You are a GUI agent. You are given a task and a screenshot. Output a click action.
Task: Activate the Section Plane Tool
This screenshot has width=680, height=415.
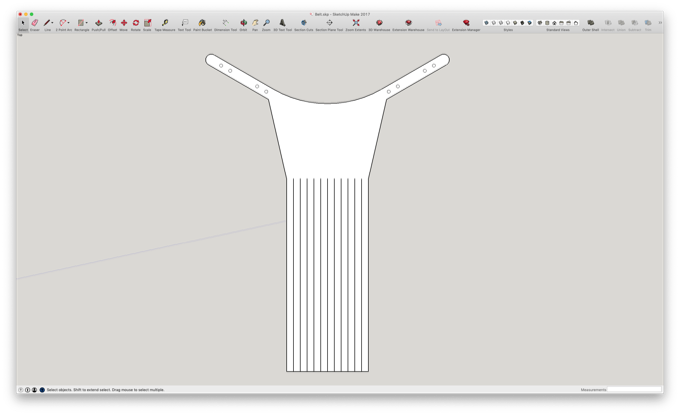pos(329,23)
